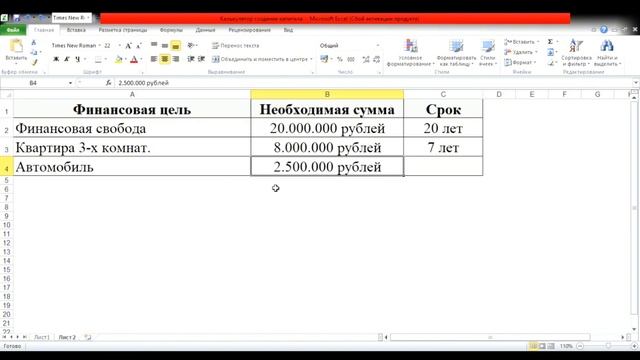Expand the formula bar arrow

pyautogui.click(x=635, y=83)
